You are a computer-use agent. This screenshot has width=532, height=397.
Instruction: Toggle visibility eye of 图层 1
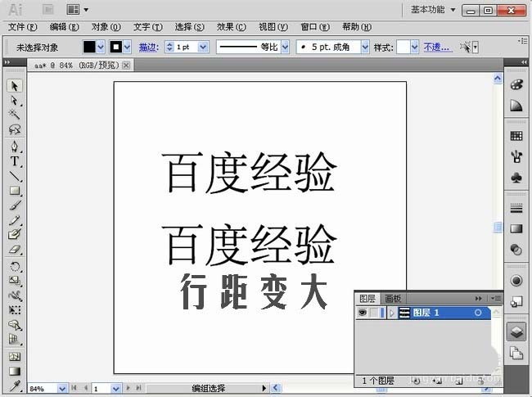click(363, 313)
